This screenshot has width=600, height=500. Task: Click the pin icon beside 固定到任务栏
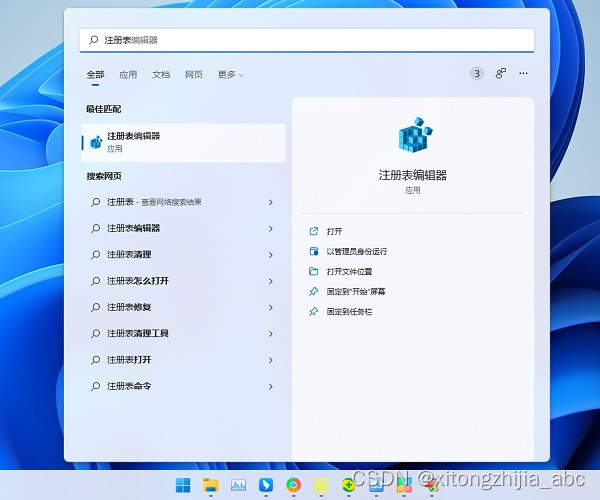(x=313, y=311)
